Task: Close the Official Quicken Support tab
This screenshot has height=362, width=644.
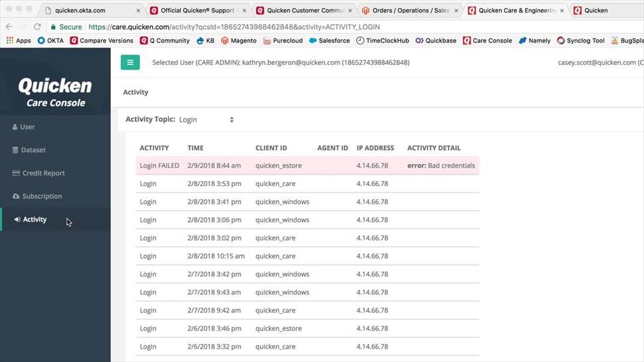Action: click(x=243, y=11)
